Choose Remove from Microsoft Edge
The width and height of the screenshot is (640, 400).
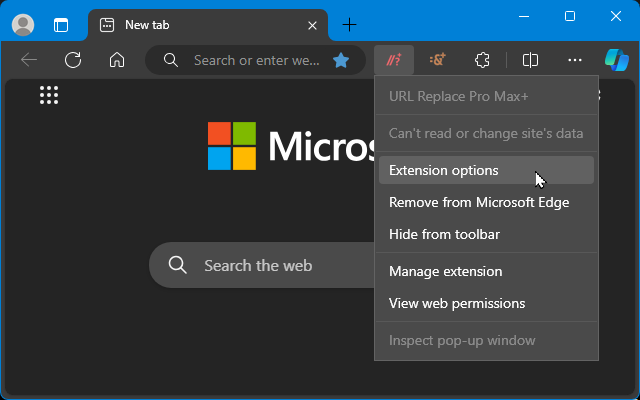click(x=486, y=202)
